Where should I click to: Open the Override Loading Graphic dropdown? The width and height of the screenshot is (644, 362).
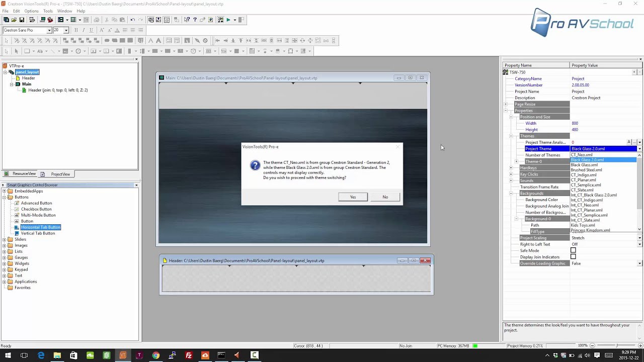[x=639, y=263]
